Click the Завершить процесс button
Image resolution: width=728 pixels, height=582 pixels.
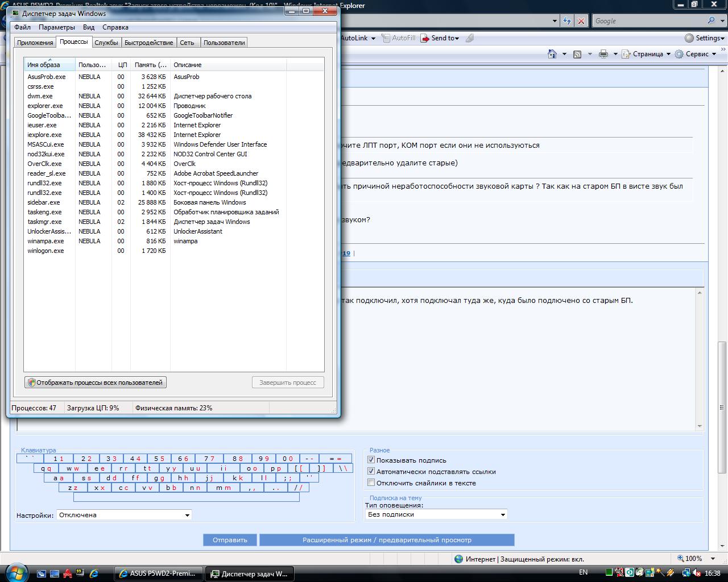tap(288, 383)
